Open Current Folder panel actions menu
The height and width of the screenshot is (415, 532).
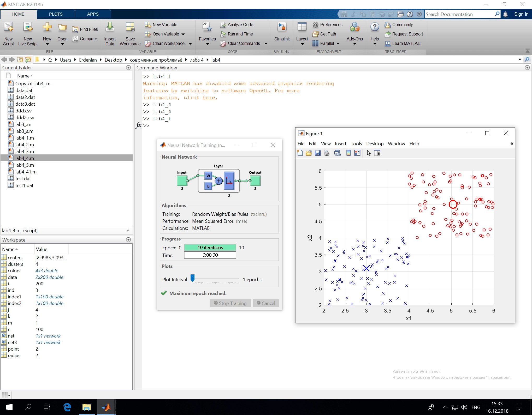[128, 68]
